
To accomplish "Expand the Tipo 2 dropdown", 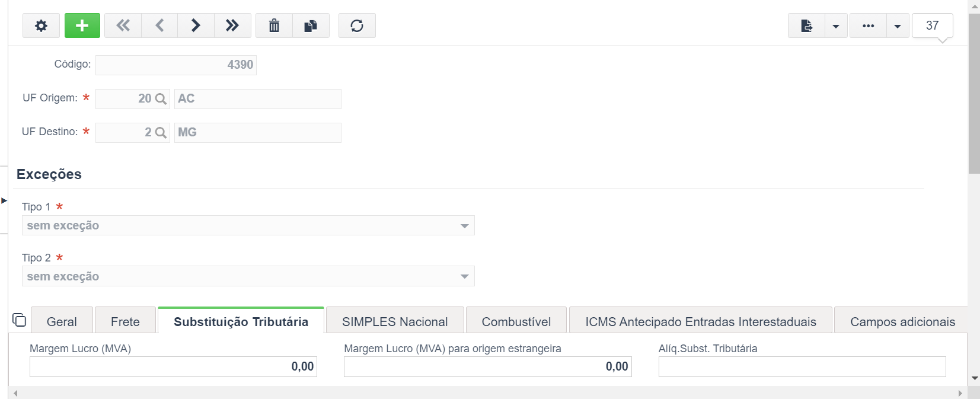I will tap(465, 277).
